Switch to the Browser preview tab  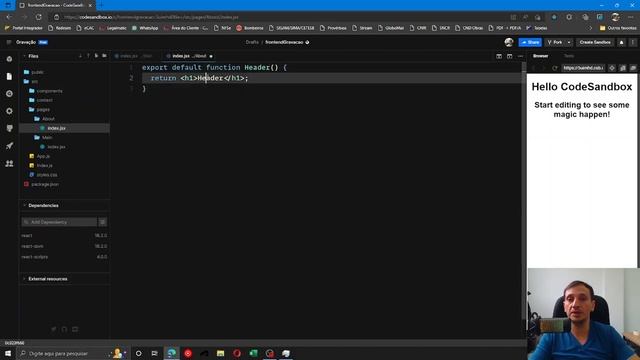[x=540, y=56]
